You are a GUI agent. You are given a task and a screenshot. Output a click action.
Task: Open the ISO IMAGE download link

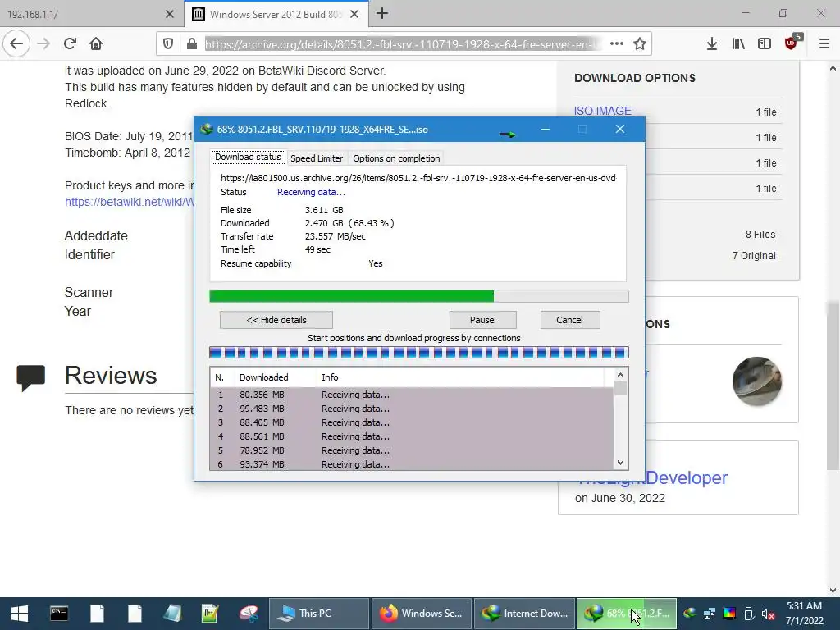tap(603, 111)
